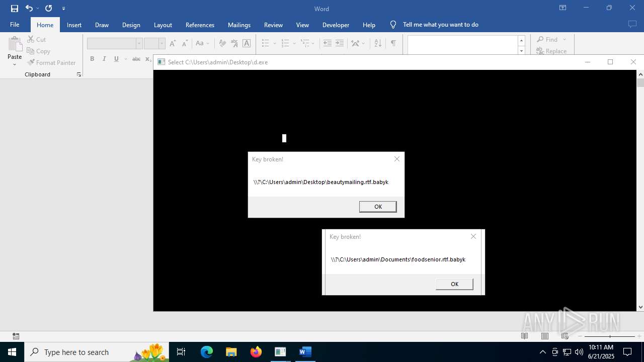Toggle Strikethrough formatting
The height and width of the screenshot is (362, 644).
click(x=136, y=59)
